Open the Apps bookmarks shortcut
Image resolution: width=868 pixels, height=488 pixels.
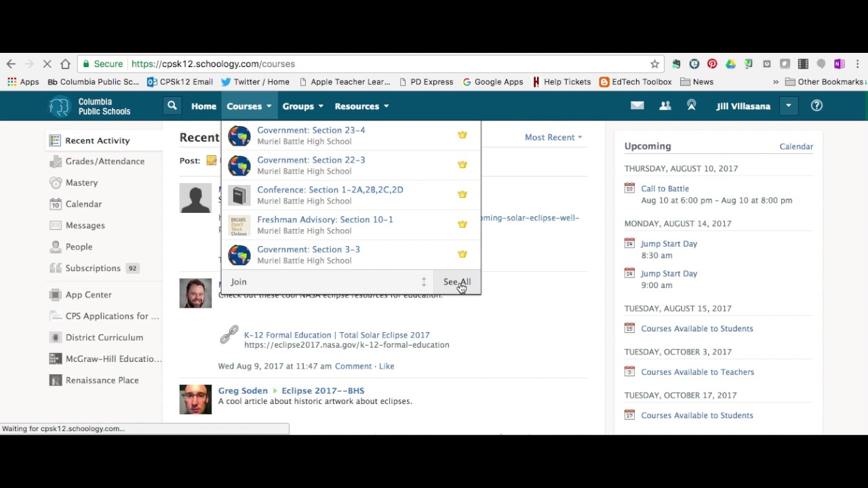[23, 82]
